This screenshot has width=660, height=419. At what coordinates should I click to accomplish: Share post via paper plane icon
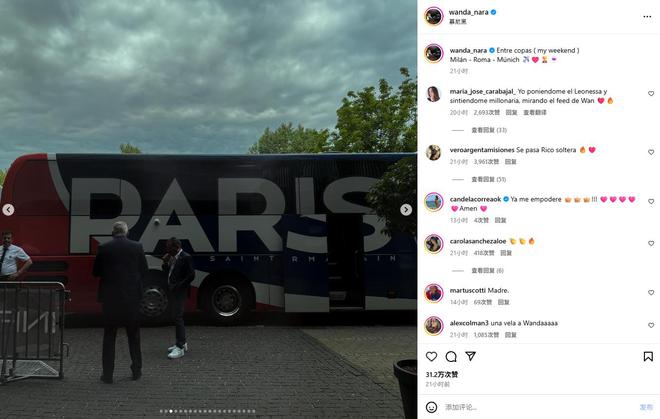(471, 356)
